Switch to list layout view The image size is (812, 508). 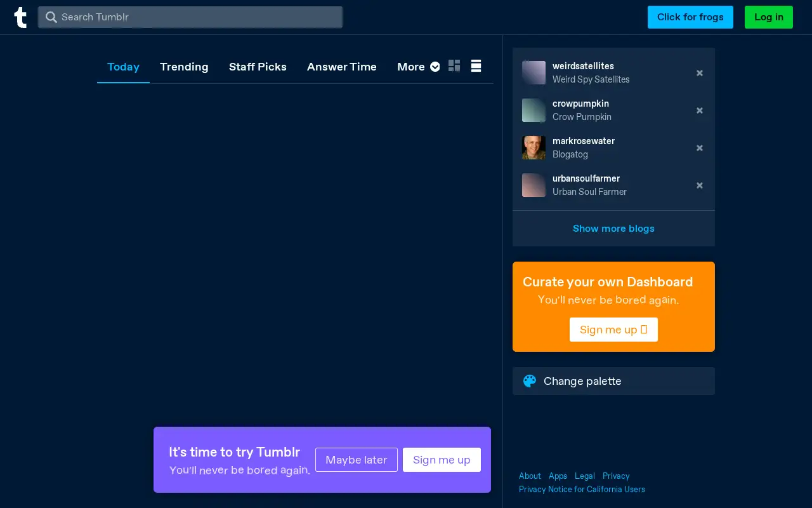coord(476,65)
